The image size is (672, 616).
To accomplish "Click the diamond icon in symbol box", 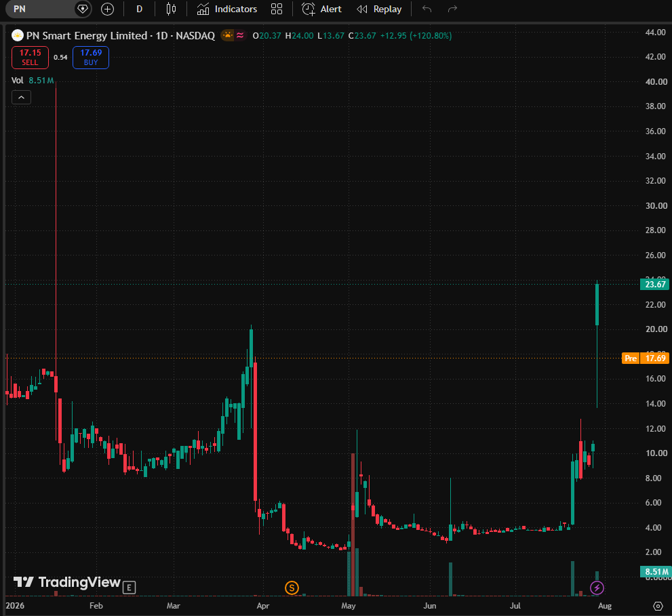I will [82, 9].
